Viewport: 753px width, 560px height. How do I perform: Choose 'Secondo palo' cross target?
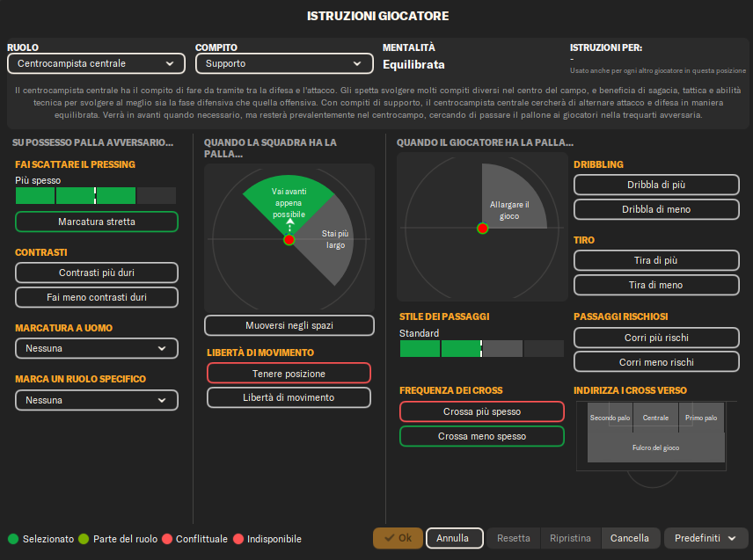(x=610, y=418)
